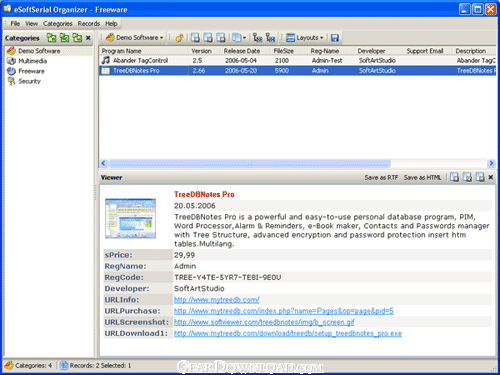Click the middle blue record icon in the main toolbar
Screen dimensions: 500x375
point(208,38)
